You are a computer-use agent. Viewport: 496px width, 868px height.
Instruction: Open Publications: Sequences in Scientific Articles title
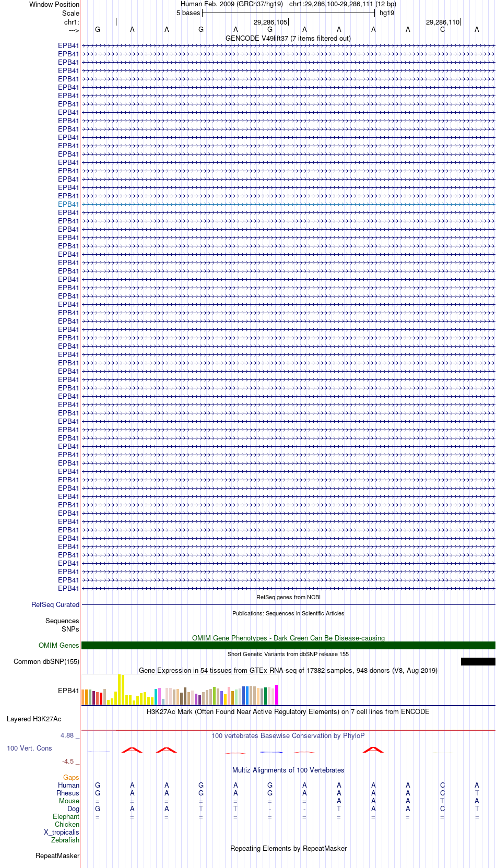288,613
